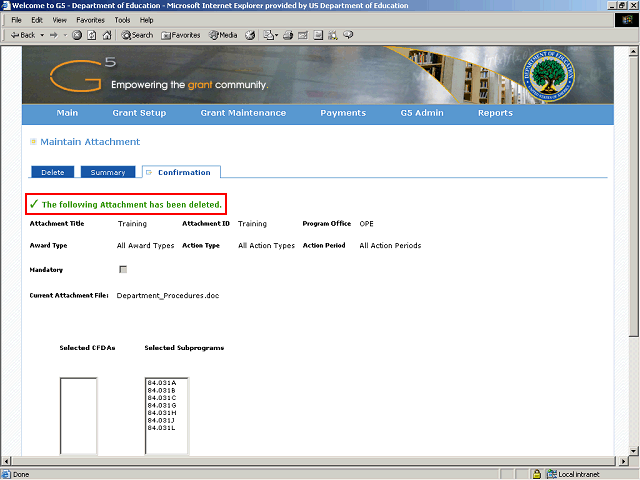Open the Favorites toolbar button
The height and width of the screenshot is (480, 640).
181,36
